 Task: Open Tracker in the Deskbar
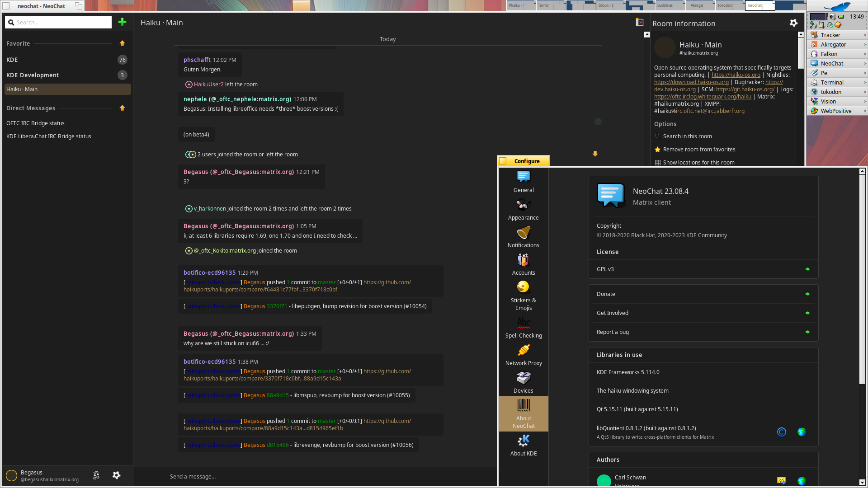837,35
